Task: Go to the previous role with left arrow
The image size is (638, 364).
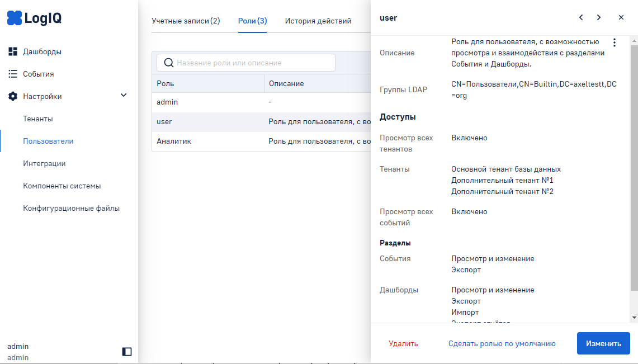Action: click(581, 17)
